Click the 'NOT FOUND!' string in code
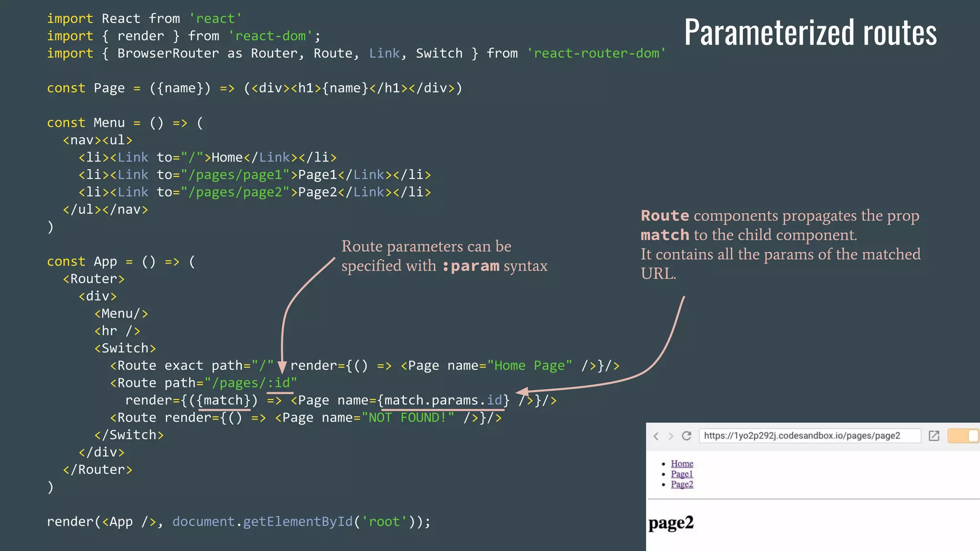Viewport: 980px width, 551px height. tap(408, 418)
